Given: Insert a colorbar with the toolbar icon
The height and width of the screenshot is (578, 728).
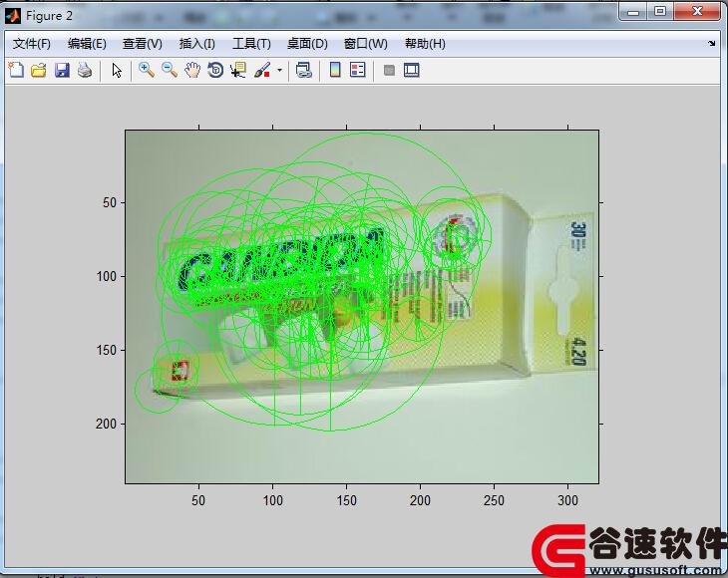Looking at the screenshot, I should tap(335, 70).
